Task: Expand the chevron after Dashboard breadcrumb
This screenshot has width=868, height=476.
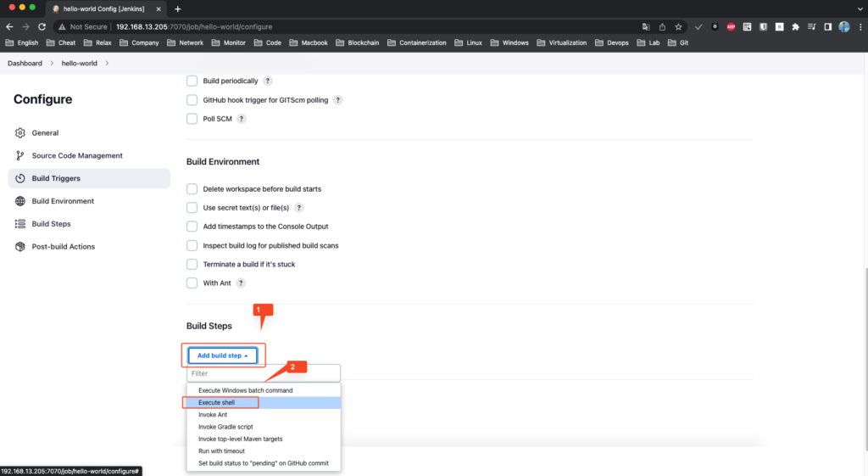Action: coord(52,63)
